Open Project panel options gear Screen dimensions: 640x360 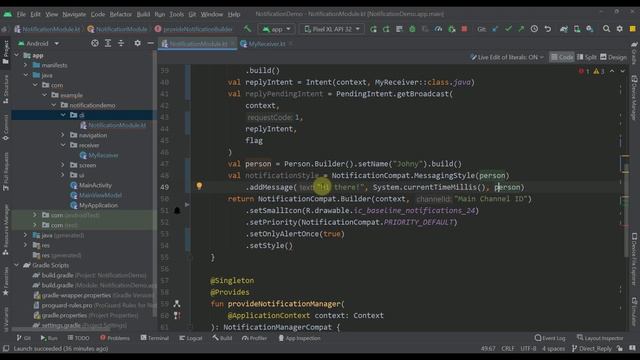[x=138, y=43]
